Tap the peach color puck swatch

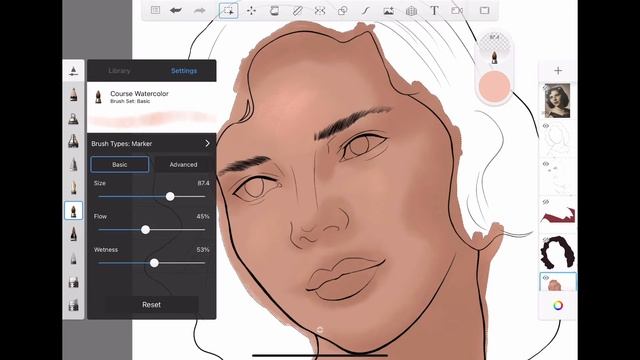494,87
